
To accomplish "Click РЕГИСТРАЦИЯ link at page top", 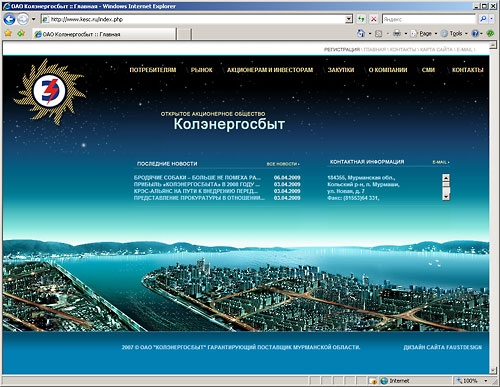I will pyautogui.click(x=342, y=49).
